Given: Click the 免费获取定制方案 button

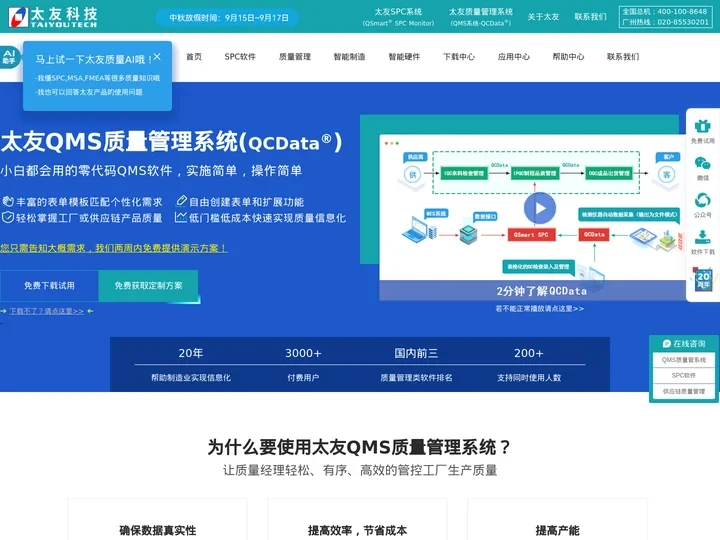Looking at the screenshot, I should [x=148, y=286].
